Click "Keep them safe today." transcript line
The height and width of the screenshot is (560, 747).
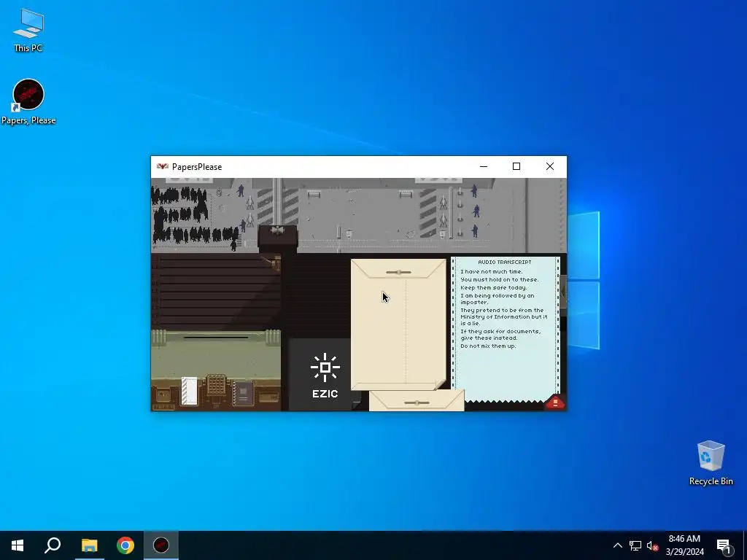click(x=494, y=287)
